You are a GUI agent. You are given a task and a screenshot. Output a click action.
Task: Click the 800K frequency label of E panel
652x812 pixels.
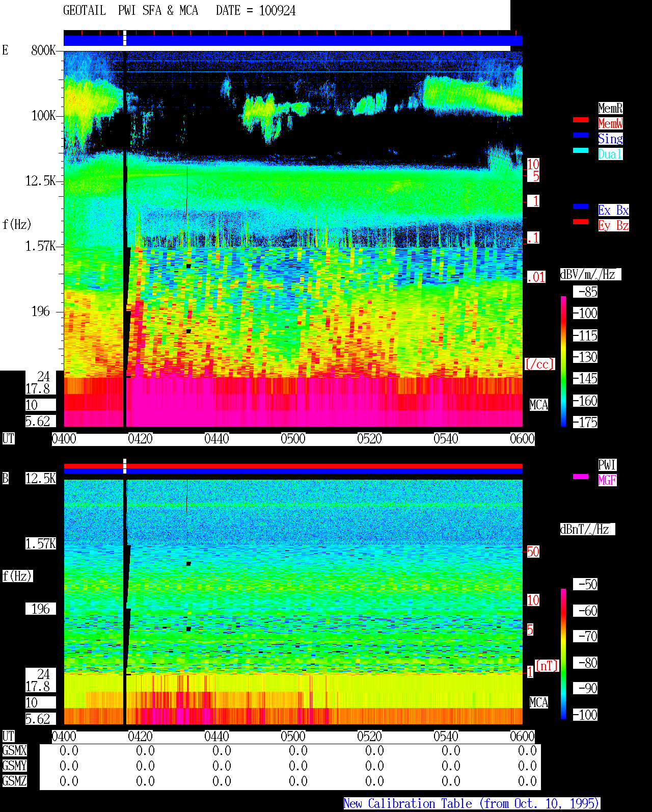[x=44, y=50]
